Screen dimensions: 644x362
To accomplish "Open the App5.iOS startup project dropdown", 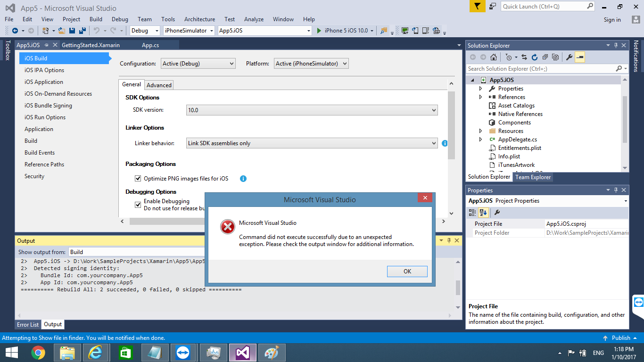I will [265, 31].
